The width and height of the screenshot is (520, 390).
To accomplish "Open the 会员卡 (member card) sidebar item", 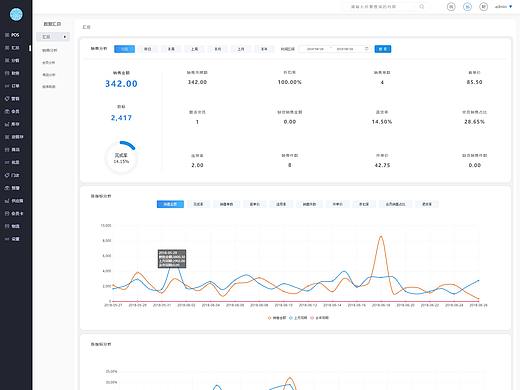I will click(14, 213).
